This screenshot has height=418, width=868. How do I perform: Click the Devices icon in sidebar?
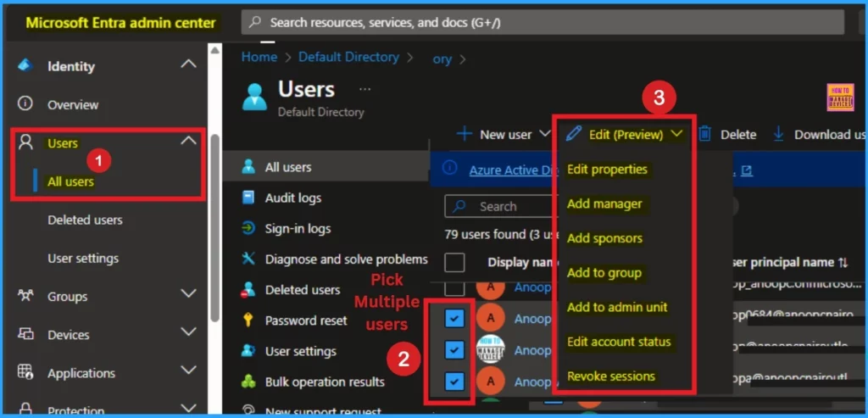25,334
